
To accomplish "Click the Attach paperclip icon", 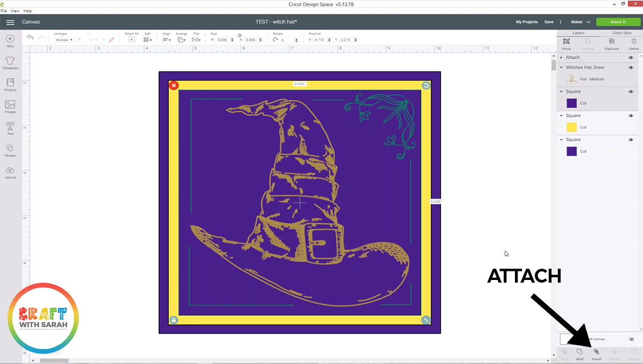I will tap(596, 352).
